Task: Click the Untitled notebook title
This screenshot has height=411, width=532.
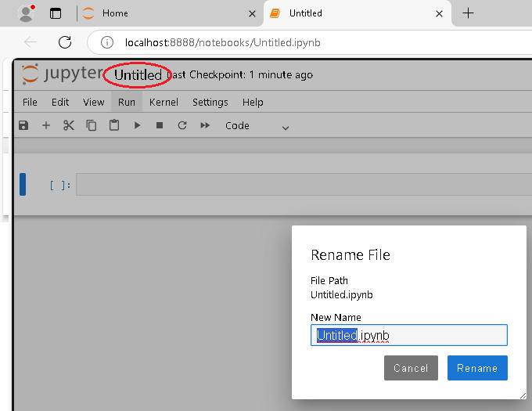Action: coord(138,75)
